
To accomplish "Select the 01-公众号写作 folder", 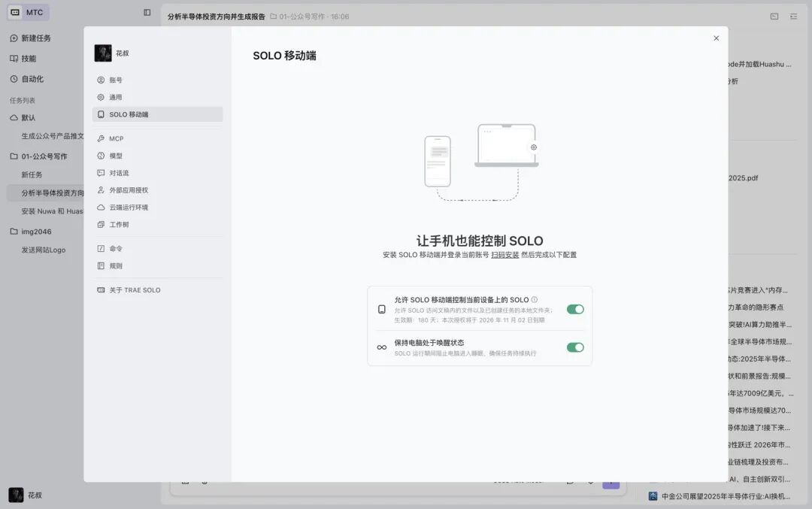I will pos(39,156).
